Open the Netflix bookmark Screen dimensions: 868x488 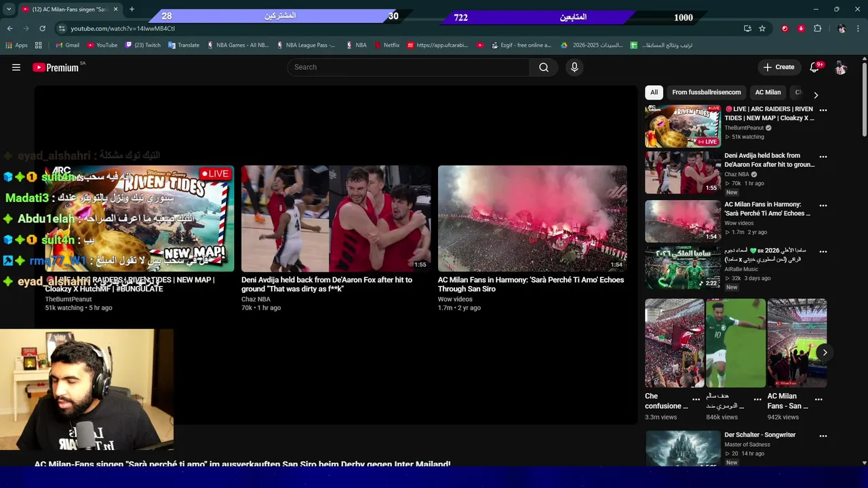tap(387, 45)
